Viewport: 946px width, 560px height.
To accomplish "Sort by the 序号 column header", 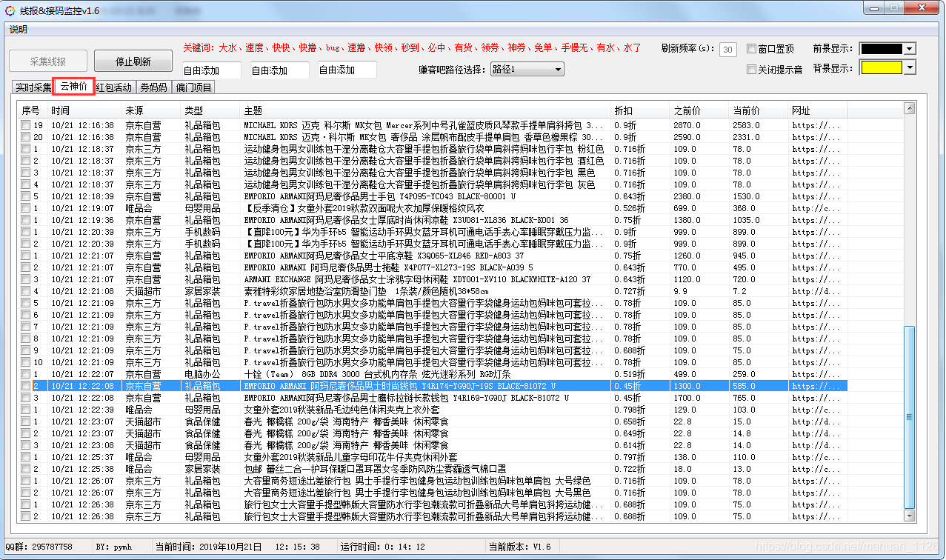I will click(33, 110).
